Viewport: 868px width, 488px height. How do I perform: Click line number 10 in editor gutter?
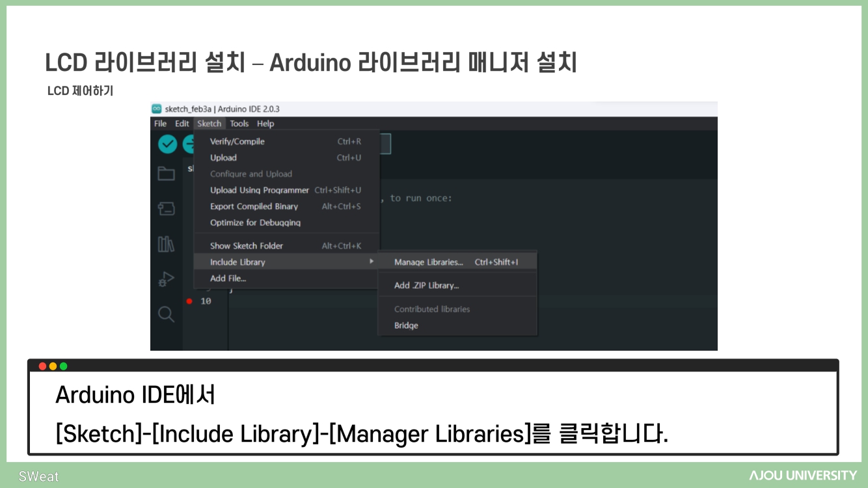[x=206, y=301]
